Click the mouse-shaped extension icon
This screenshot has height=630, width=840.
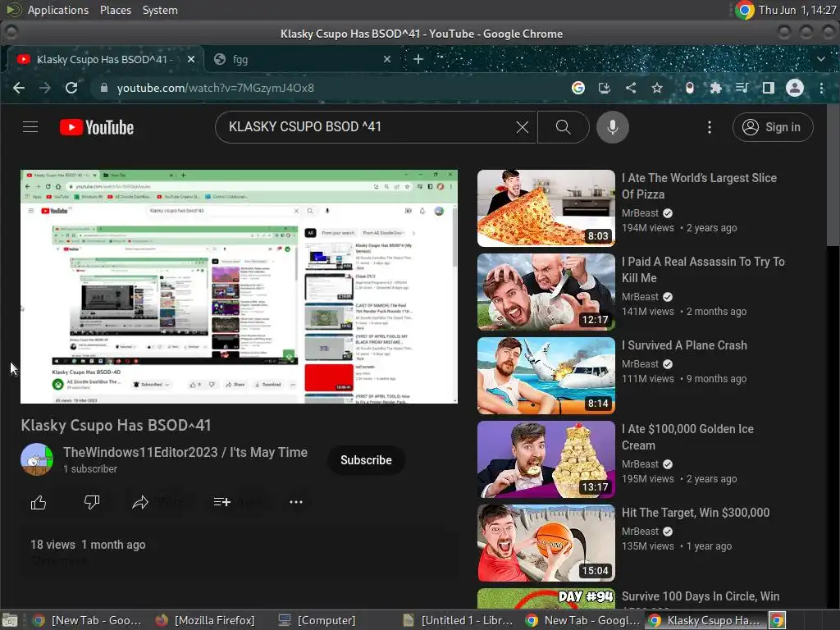pos(689,88)
